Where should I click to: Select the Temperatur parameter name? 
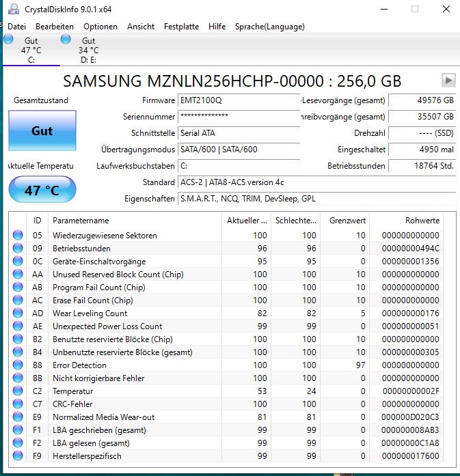73,391
